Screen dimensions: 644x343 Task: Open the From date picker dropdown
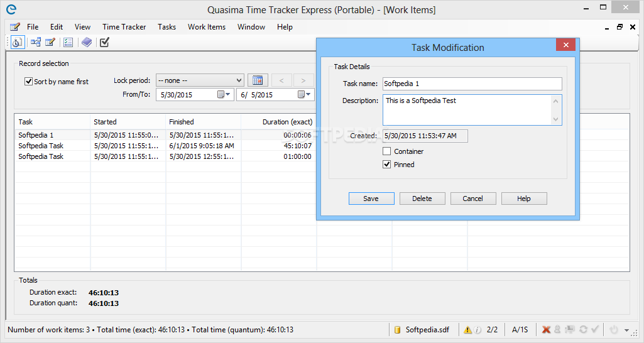(x=224, y=94)
